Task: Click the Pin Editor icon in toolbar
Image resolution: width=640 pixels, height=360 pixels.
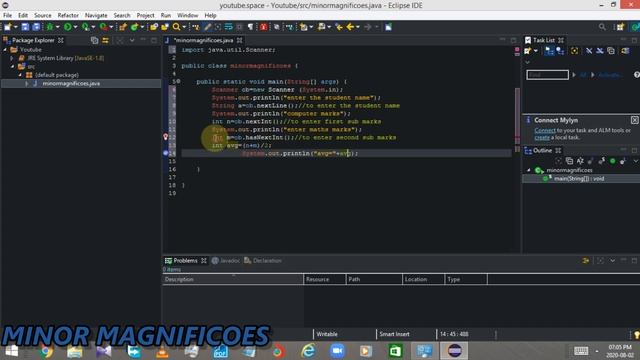Action: tap(388, 27)
